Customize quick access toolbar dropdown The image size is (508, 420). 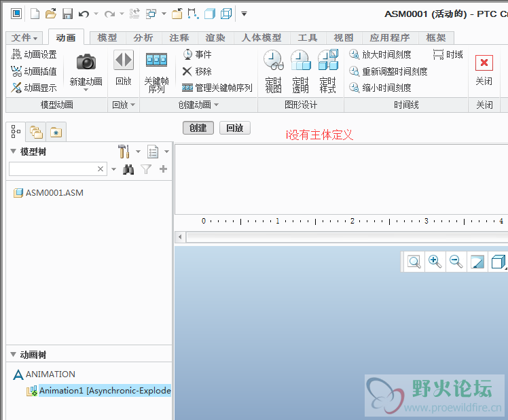click(x=244, y=14)
